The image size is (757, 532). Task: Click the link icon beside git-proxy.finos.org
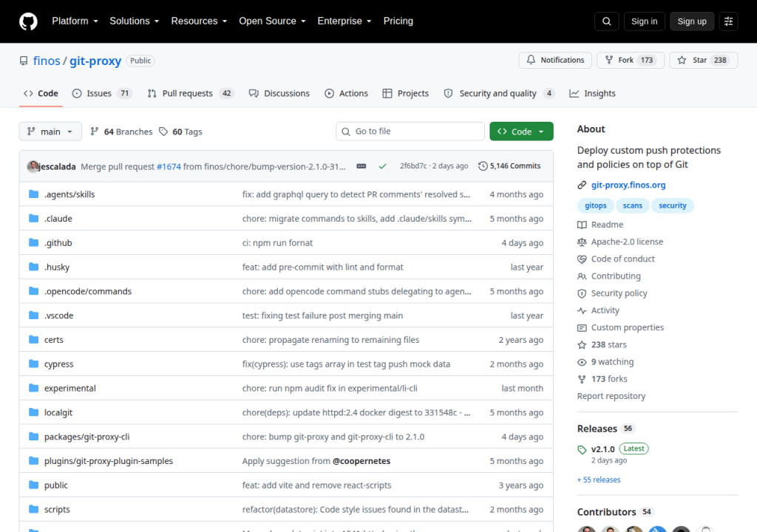[x=582, y=185]
